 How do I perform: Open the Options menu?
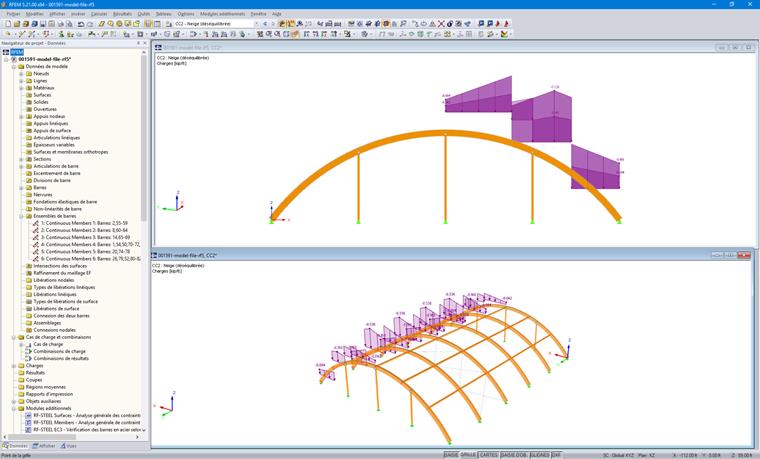click(186, 14)
